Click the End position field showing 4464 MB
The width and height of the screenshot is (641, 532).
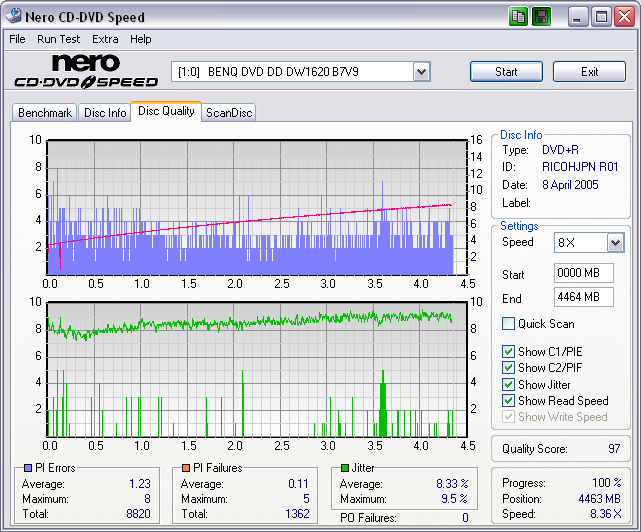point(583,297)
